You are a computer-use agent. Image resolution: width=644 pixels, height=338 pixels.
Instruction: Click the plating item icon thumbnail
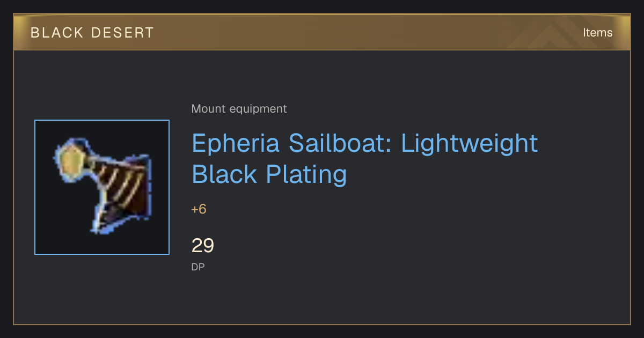pos(102,187)
